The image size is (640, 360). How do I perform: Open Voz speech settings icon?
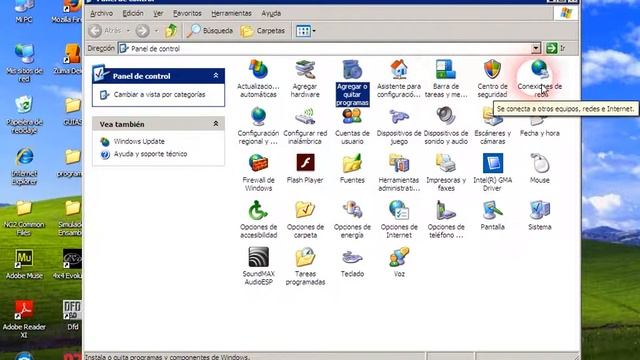[x=399, y=262]
